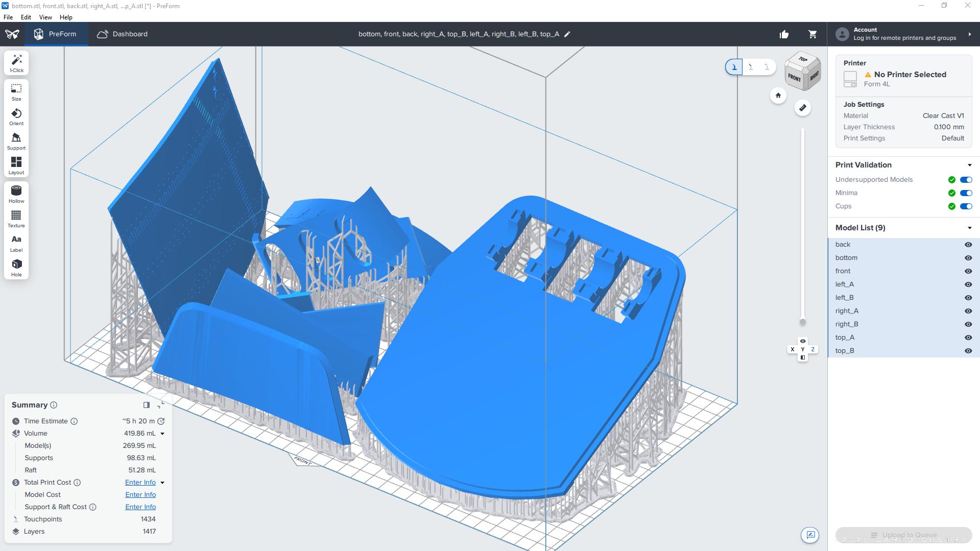Disable the Cups validation switch
The image size is (980, 551).
tap(966, 206)
